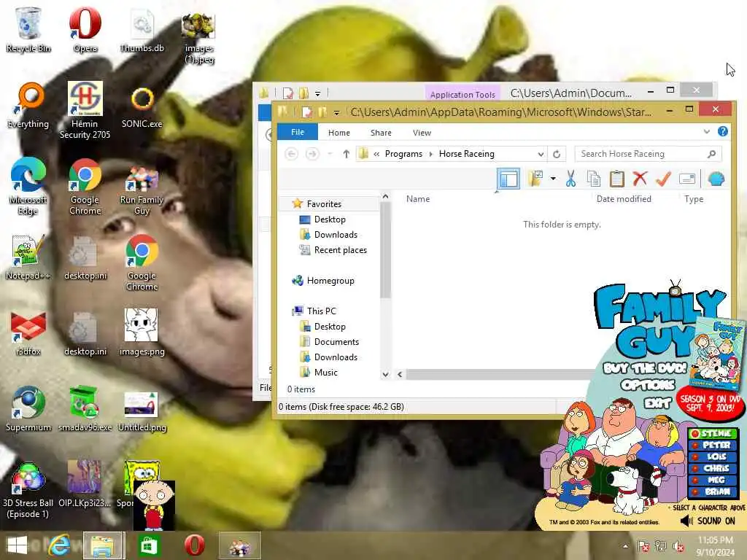Image resolution: width=747 pixels, height=560 pixels.
Task: Open the address bar history dropdown
Action: pos(541,154)
